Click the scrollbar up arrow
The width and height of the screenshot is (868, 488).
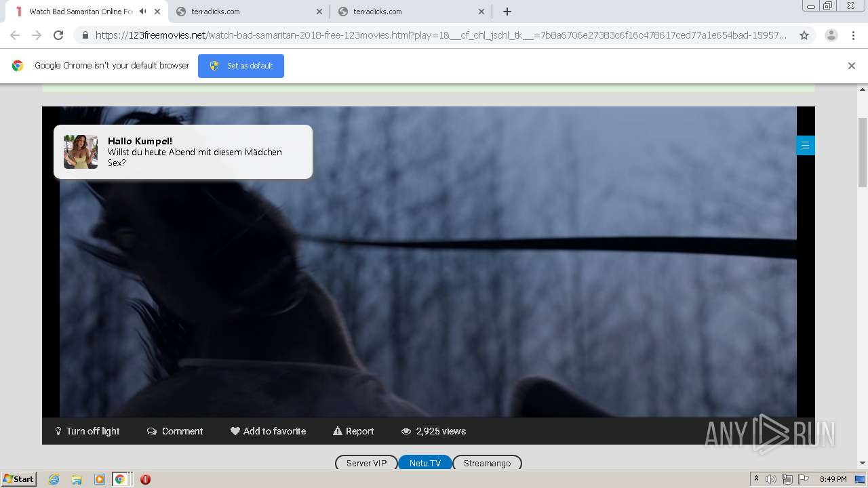[863, 89]
